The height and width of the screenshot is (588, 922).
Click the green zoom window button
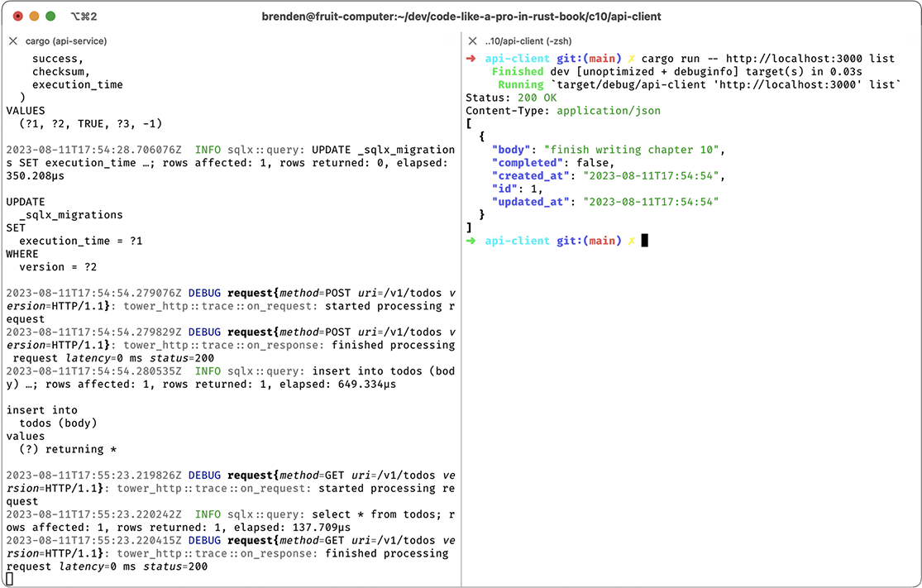50,17
